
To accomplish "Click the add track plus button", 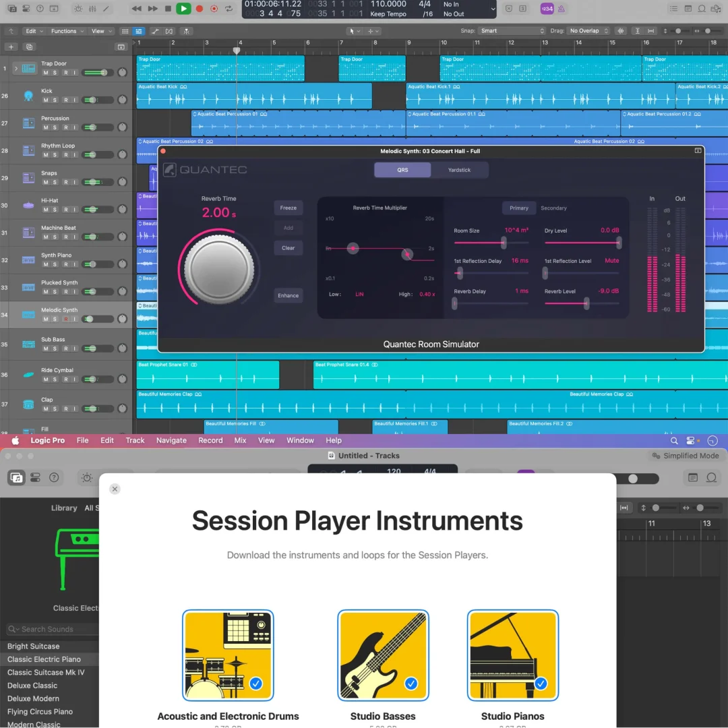I will (11, 47).
